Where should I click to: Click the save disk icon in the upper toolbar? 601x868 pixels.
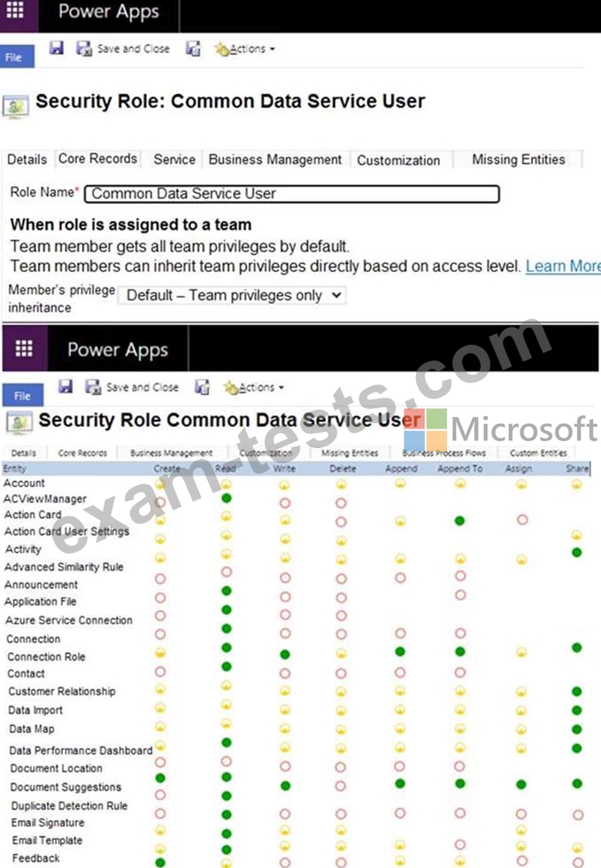[x=57, y=49]
